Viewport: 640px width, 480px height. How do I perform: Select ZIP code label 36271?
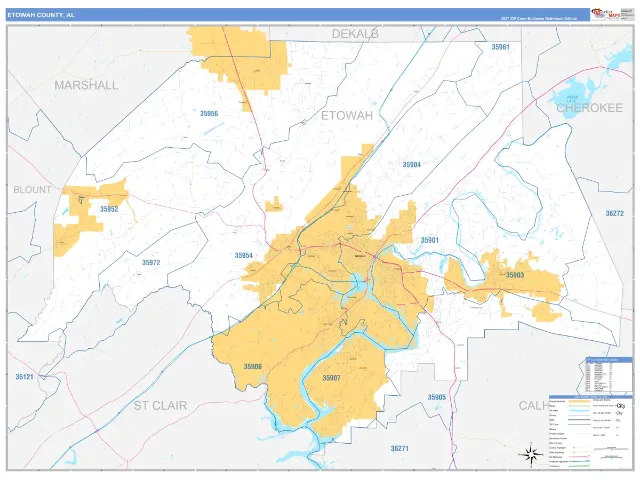point(400,448)
